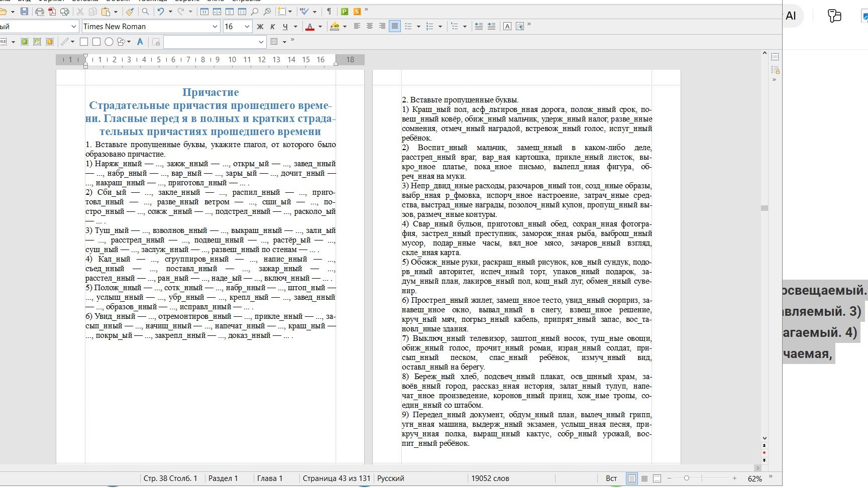This screenshot has height=488, width=868.
Task: Undo the last action
Action: [161, 11]
